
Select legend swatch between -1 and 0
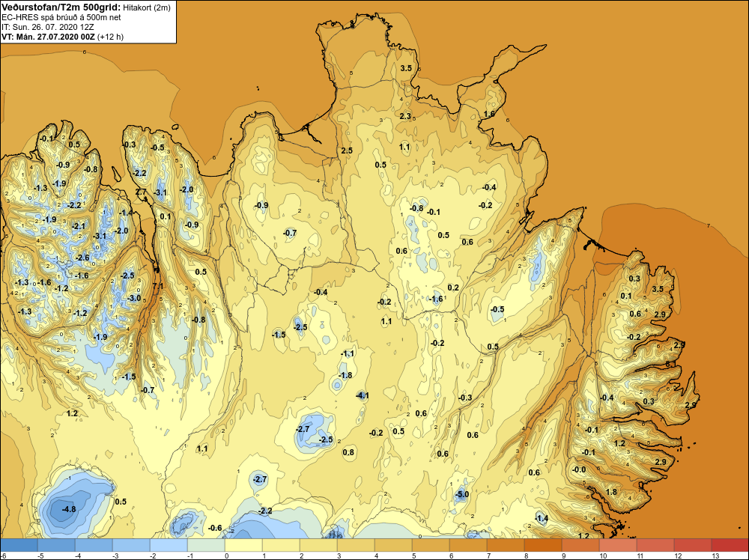(x=206, y=545)
